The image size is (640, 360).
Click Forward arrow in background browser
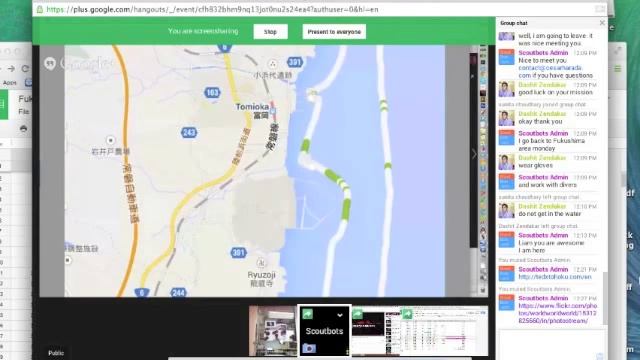click(11, 69)
